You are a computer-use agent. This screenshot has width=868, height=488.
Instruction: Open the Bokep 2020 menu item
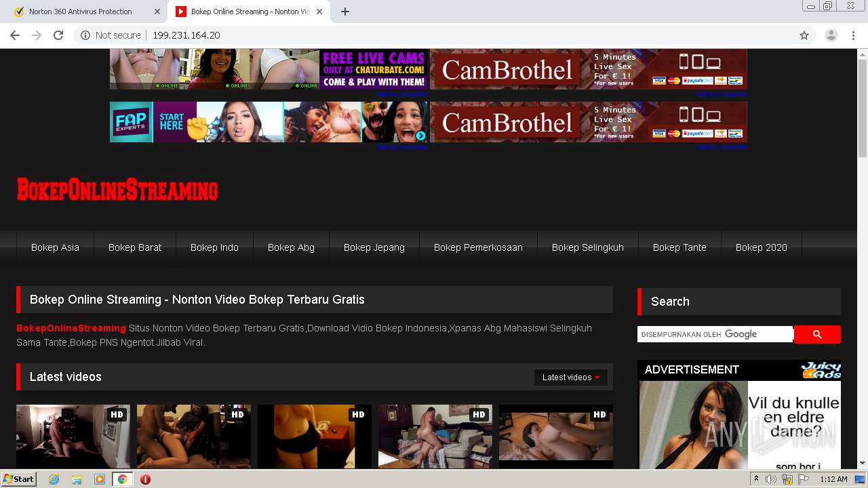[762, 247]
